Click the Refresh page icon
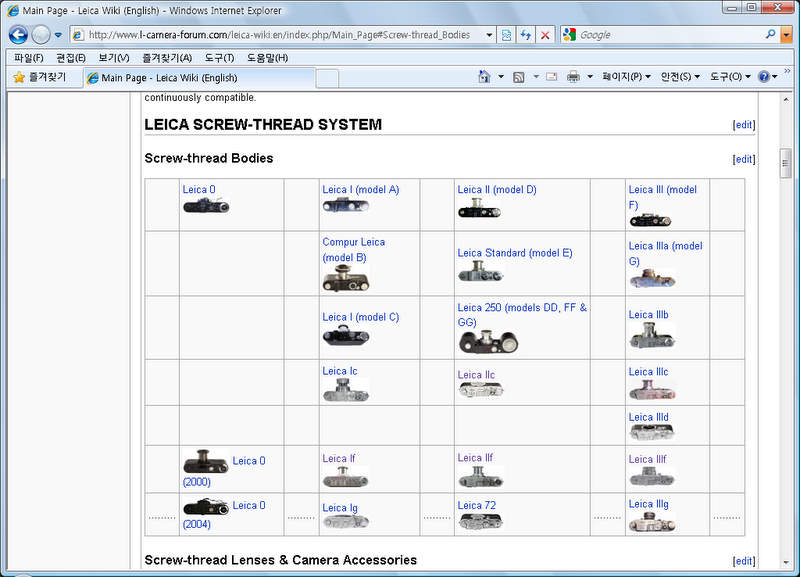Viewport: 800px width, 577px height. [526, 35]
